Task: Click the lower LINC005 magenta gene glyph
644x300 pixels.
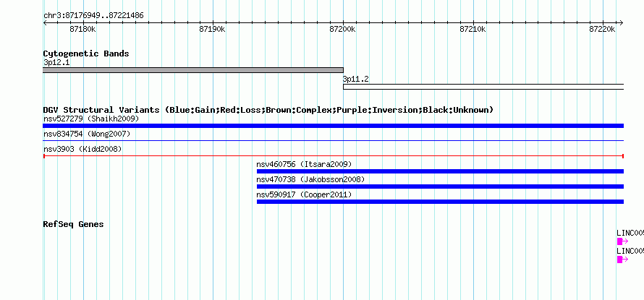Action: pos(622,260)
